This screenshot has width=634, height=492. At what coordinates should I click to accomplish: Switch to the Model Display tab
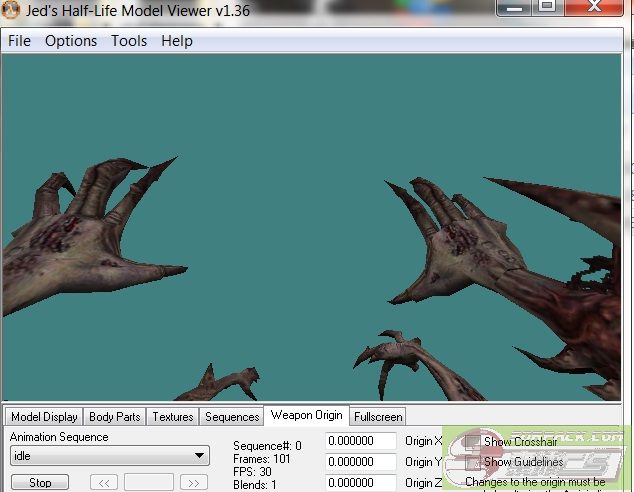pos(44,417)
